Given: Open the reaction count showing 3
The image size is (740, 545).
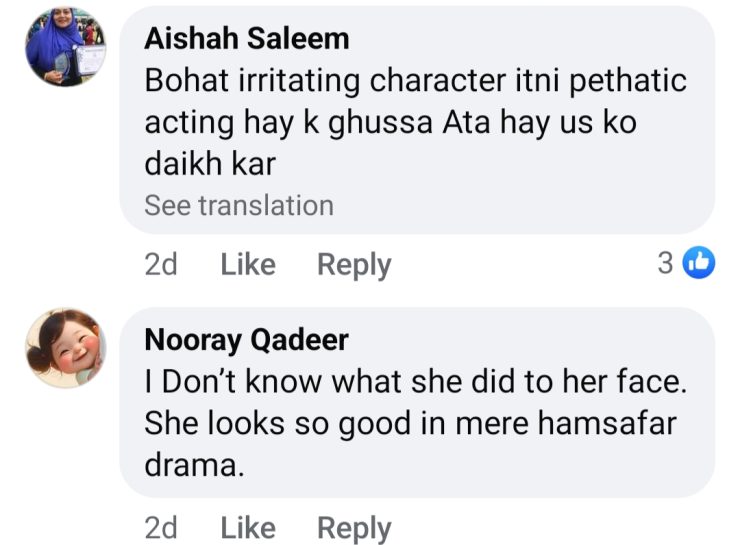Looking at the screenshot, I should pyautogui.click(x=665, y=263).
